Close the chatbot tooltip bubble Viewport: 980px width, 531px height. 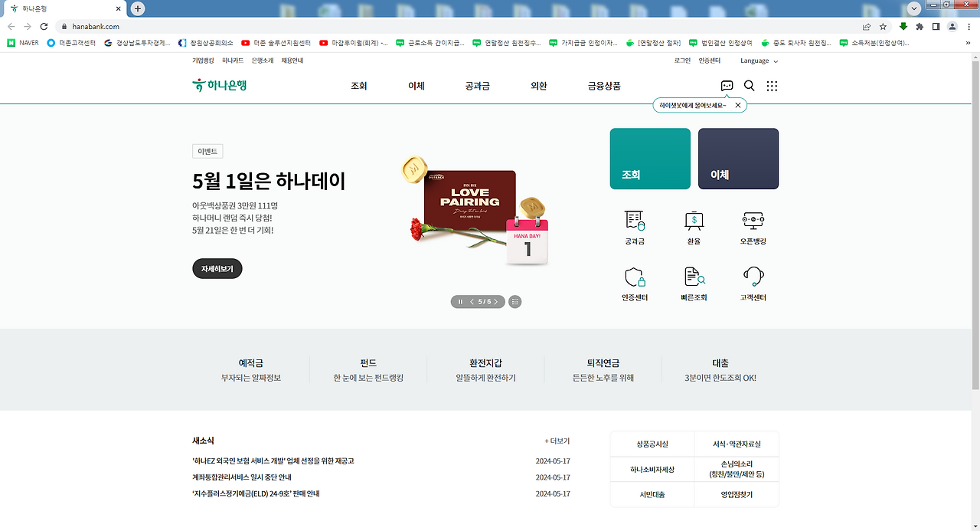tap(738, 105)
